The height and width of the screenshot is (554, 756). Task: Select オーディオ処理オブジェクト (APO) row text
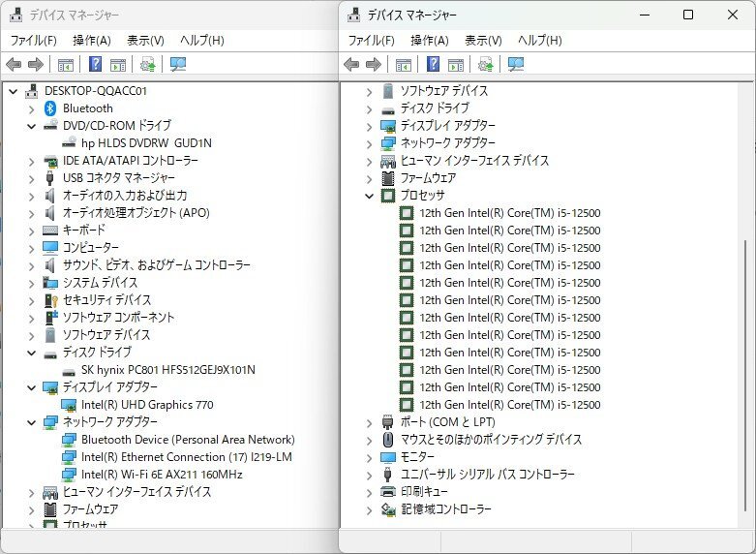coord(136,213)
